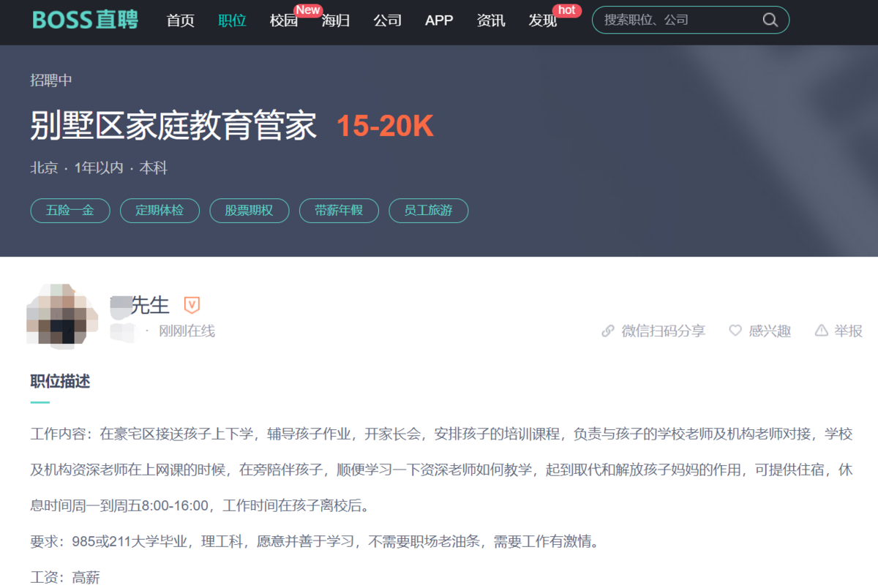Image resolution: width=878 pixels, height=588 pixels.
Task: Click the heart icon for 感兴趣
Action: pos(735,331)
